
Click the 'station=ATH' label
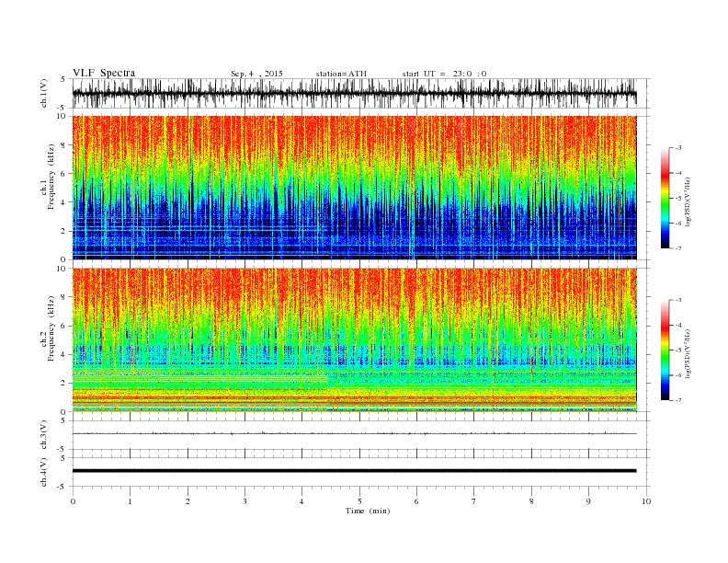(x=341, y=74)
